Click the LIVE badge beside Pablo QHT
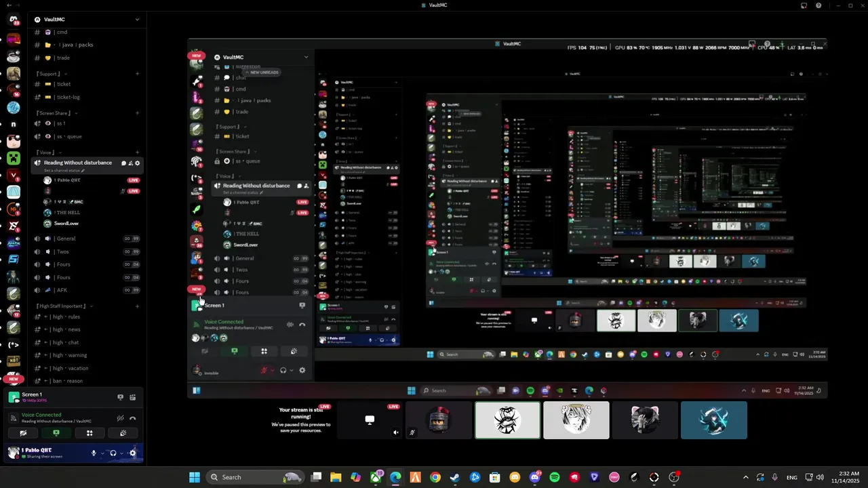The width and height of the screenshot is (868, 488). click(134, 180)
